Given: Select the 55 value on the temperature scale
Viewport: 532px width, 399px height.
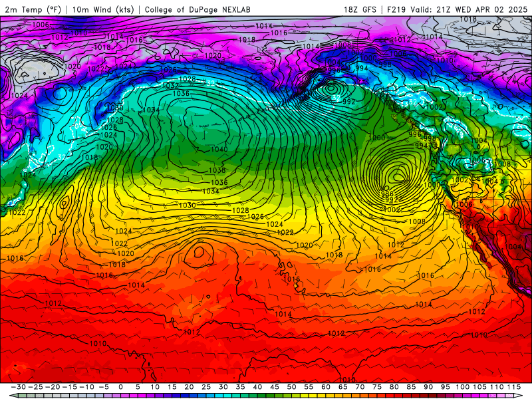Looking at the screenshot, I should [x=309, y=387].
